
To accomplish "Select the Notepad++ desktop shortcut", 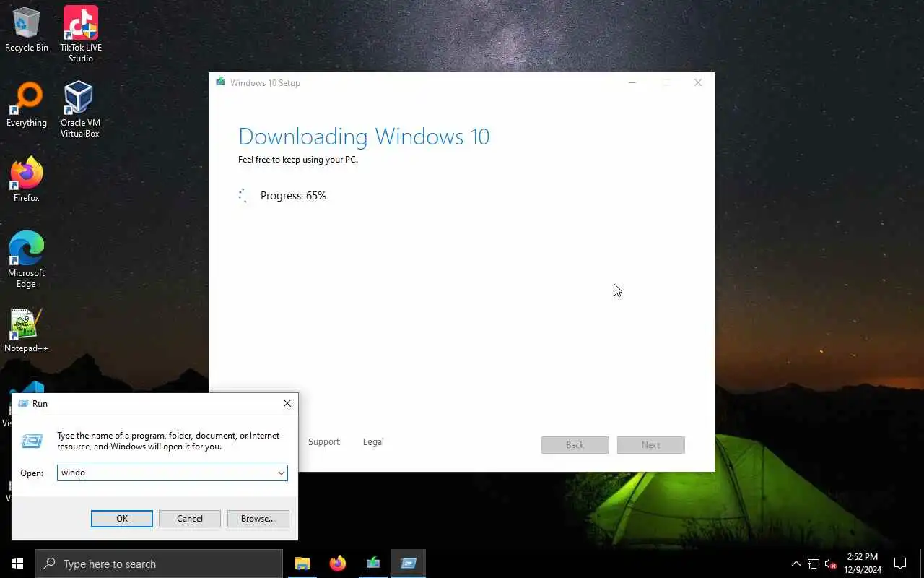I will click(x=27, y=331).
